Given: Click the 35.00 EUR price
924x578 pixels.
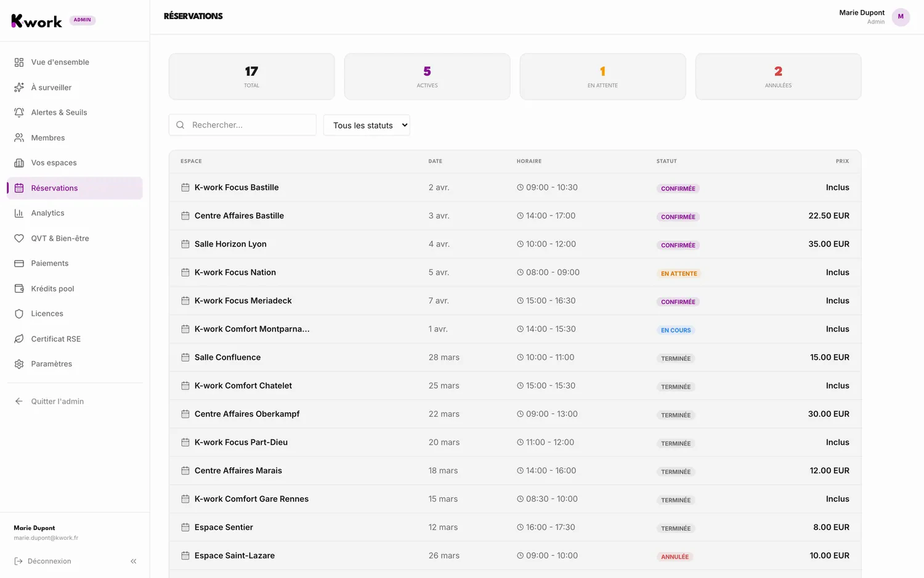Looking at the screenshot, I should coord(829,244).
